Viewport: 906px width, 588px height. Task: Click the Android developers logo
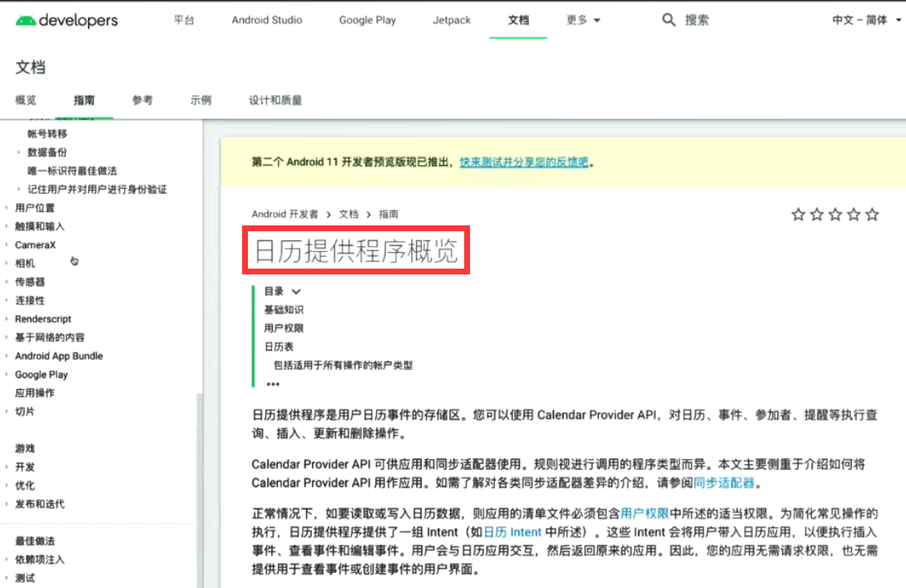point(67,20)
